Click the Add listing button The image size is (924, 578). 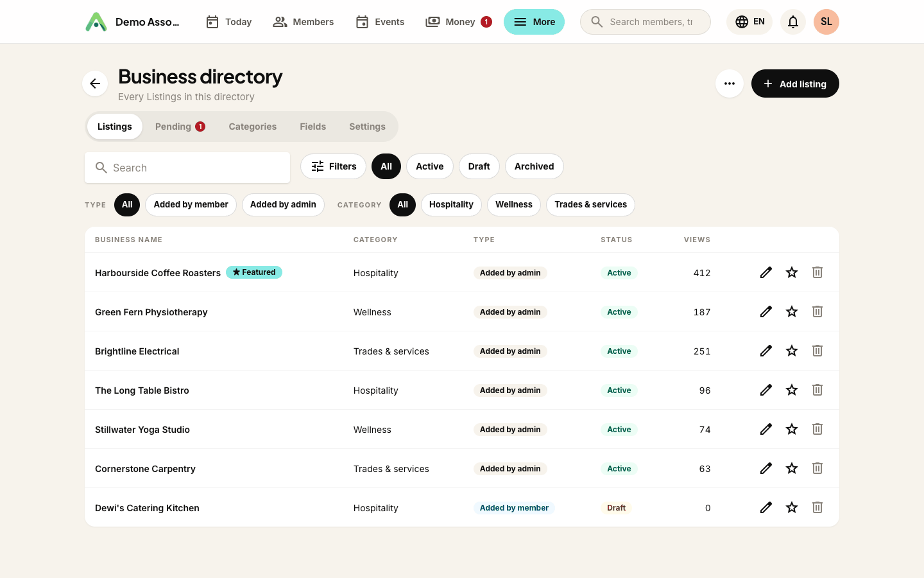coord(795,83)
